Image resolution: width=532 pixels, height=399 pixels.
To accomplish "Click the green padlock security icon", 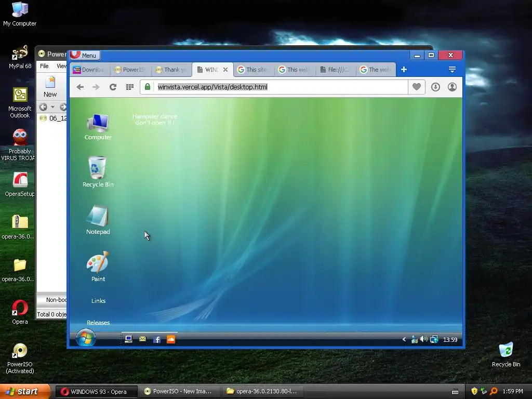I will point(148,87).
